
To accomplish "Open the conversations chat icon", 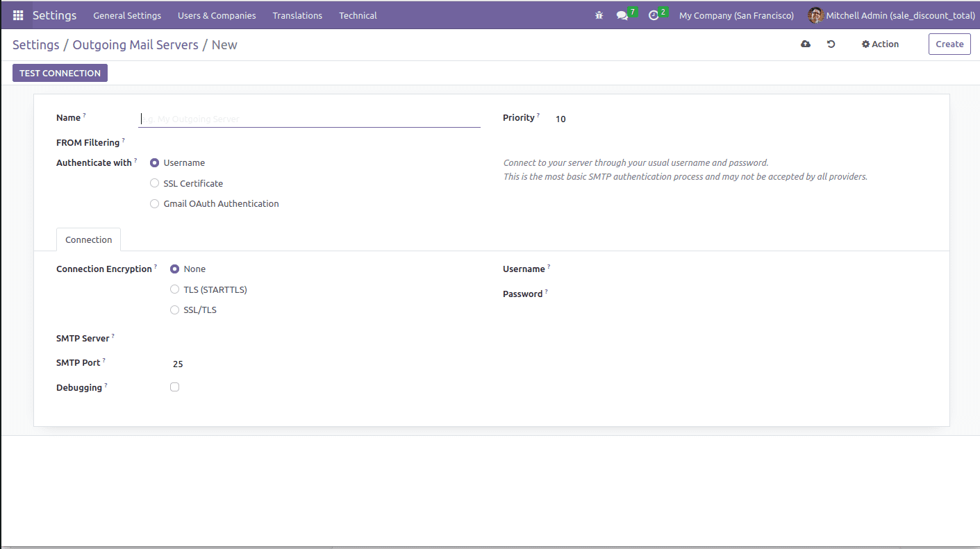I will [622, 15].
